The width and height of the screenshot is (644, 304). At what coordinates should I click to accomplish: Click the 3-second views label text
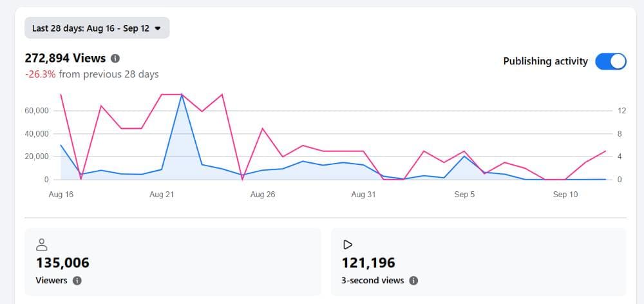coord(372,281)
